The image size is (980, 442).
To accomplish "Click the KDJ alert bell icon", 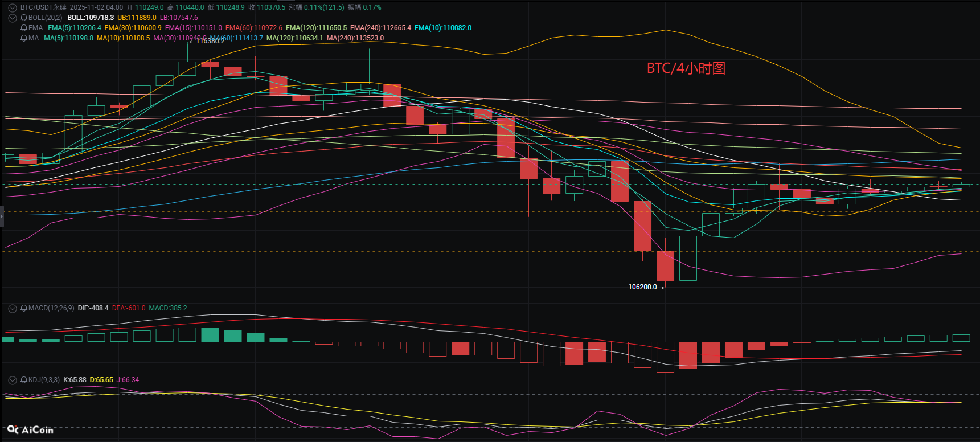I will click(24, 380).
